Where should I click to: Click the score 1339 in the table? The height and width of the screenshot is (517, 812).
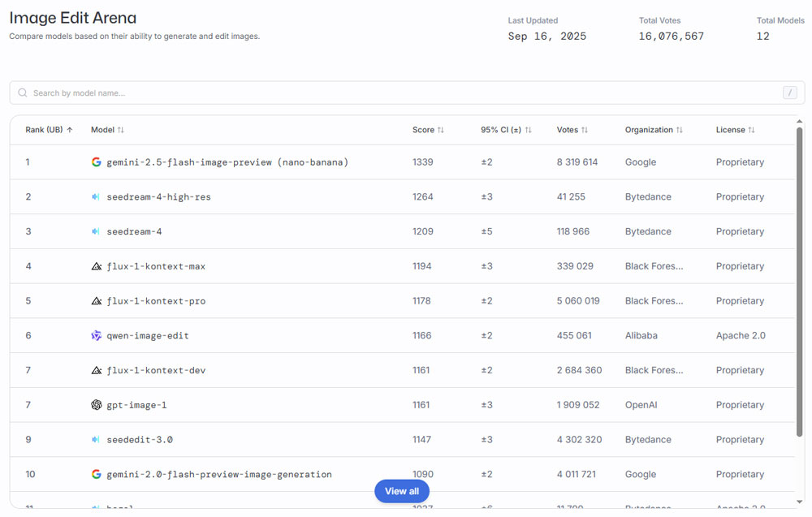tap(422, 162)
